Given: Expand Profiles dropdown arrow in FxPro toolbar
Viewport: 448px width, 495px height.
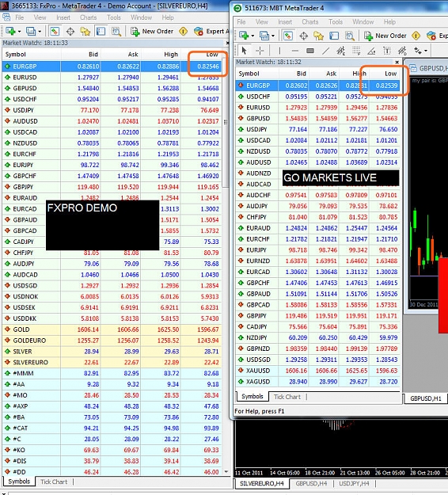Looking at the screenshot, I should [x=40, y=32].
